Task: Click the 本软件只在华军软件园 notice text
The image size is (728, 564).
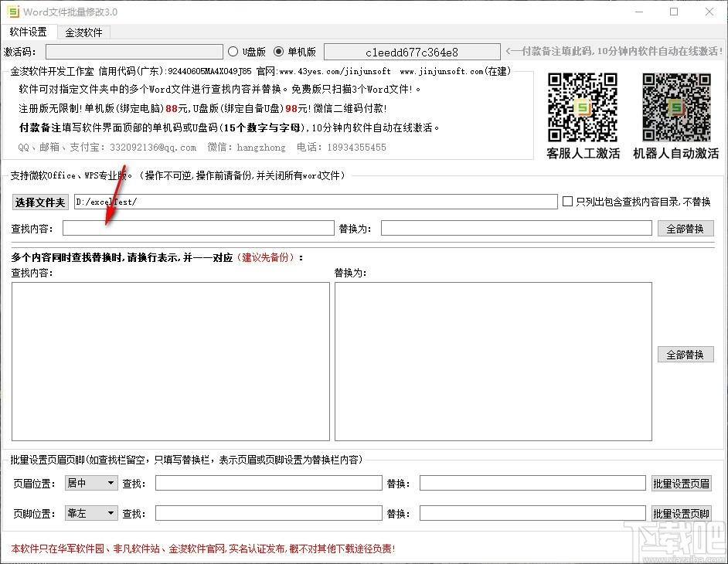Action: pyautogui.click(x=203, y=549)
